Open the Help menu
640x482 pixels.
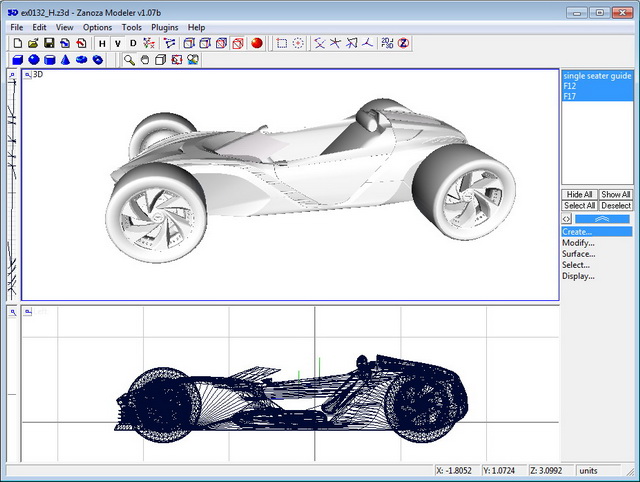pyautogui.click(x=196, y=27)
